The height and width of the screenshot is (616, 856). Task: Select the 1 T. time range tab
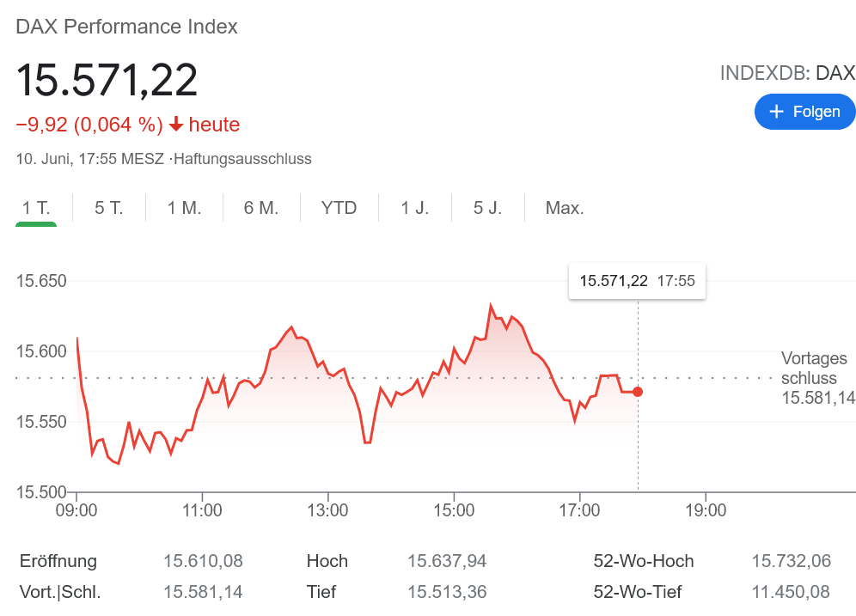[x=36, y=208]
